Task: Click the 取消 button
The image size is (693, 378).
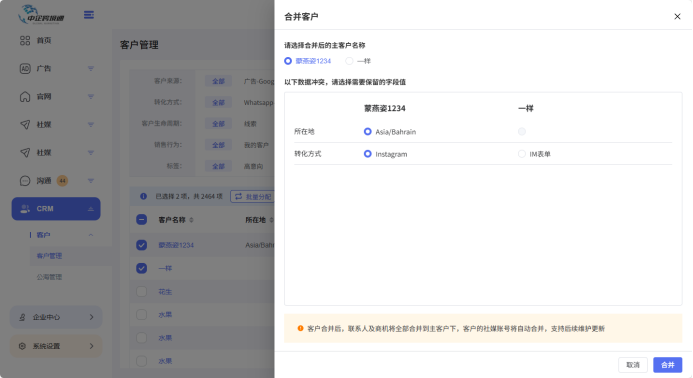Action: pos(633,365)
